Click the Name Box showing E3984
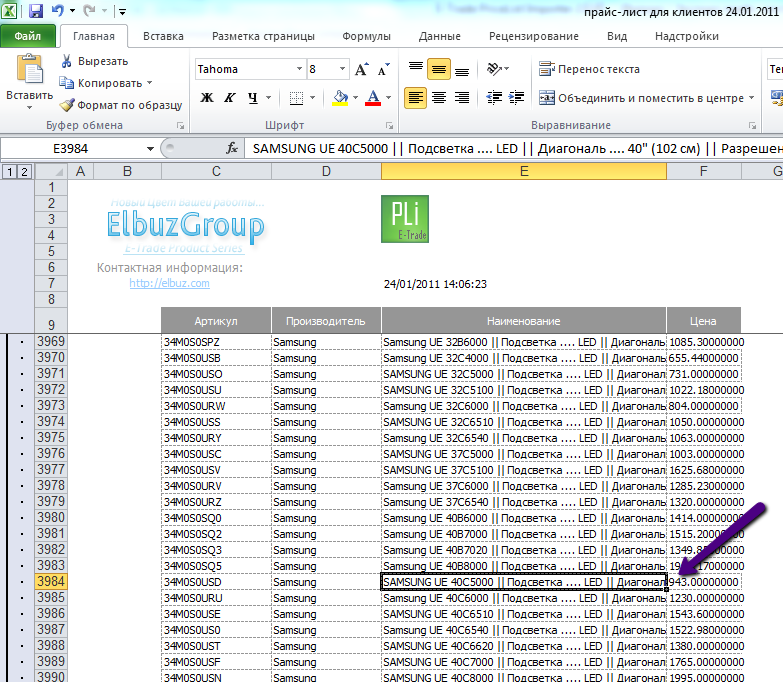Screen dimensions: 783x682 [x=71, y=149]
